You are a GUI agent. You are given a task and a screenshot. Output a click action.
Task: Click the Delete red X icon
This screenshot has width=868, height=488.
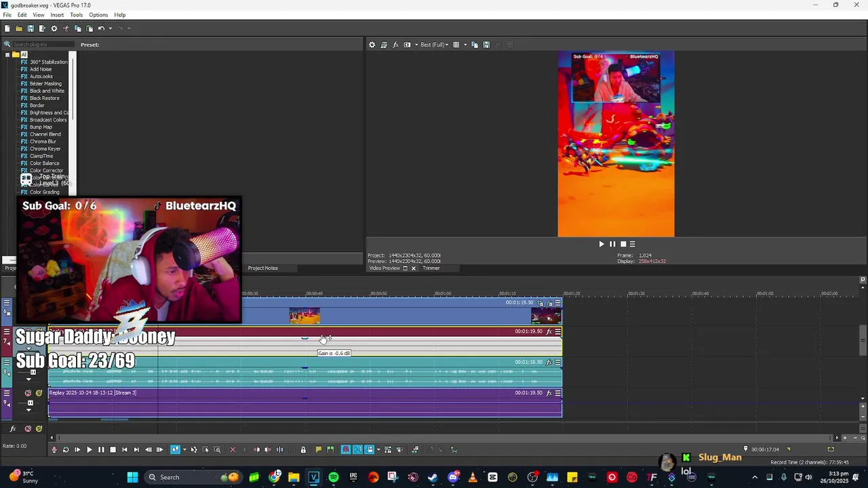pos(233,449)
